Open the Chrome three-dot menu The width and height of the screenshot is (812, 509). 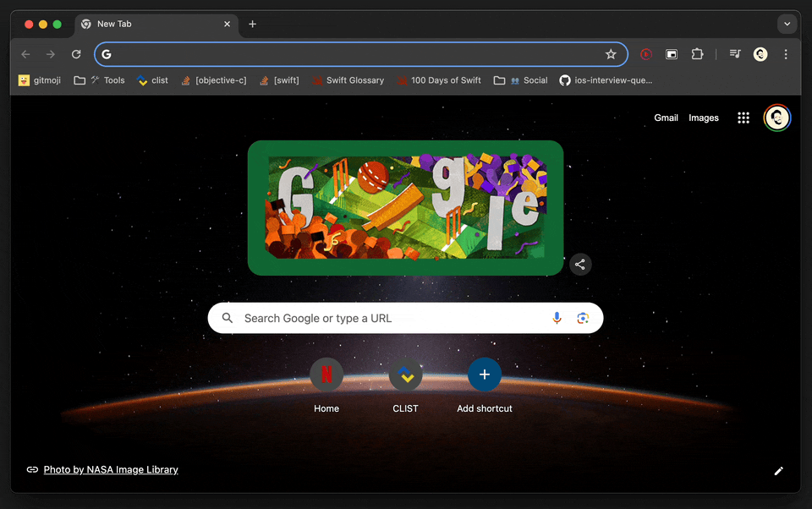[x=786, y=54]
